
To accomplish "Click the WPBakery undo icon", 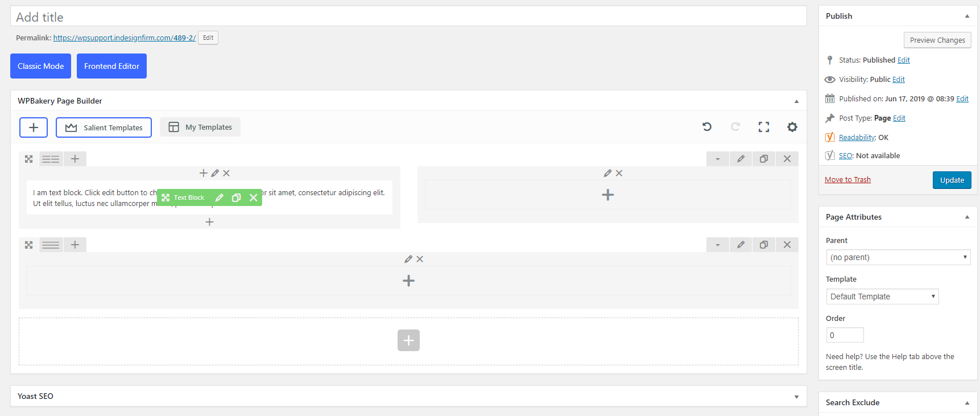I will pyautogui.click(x=707, y=127).
